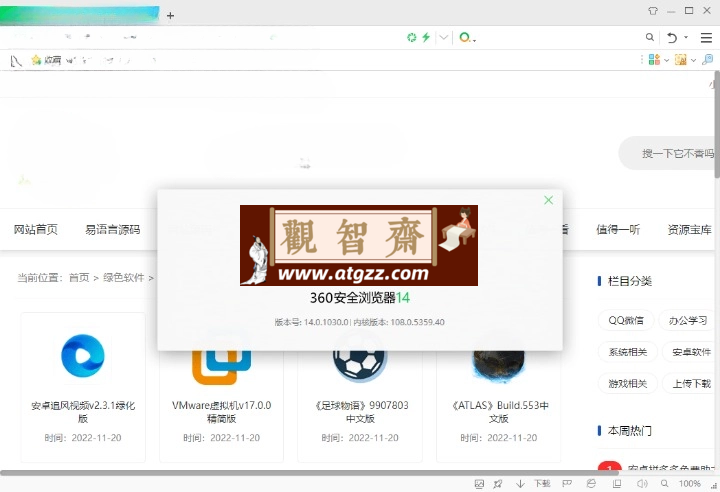
Task: Click the 栏目分类 sidebar heading
Action: click(630, 281)
